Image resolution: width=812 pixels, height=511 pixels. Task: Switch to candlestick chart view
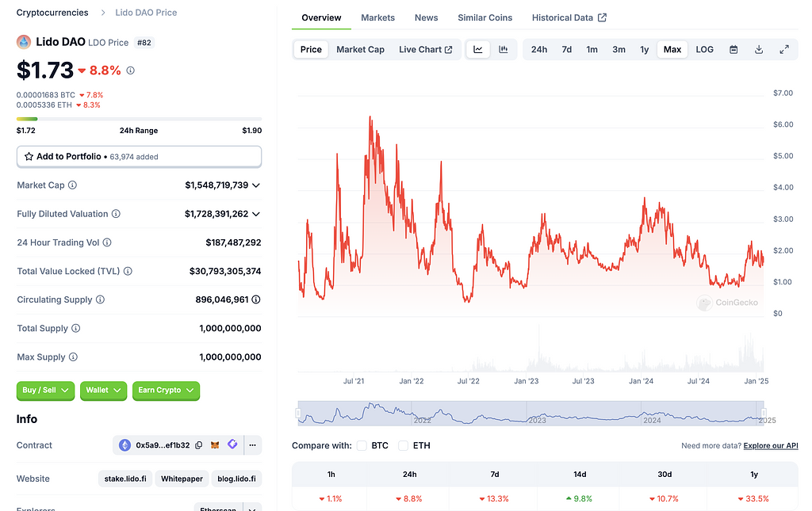[x=503, y=49]
